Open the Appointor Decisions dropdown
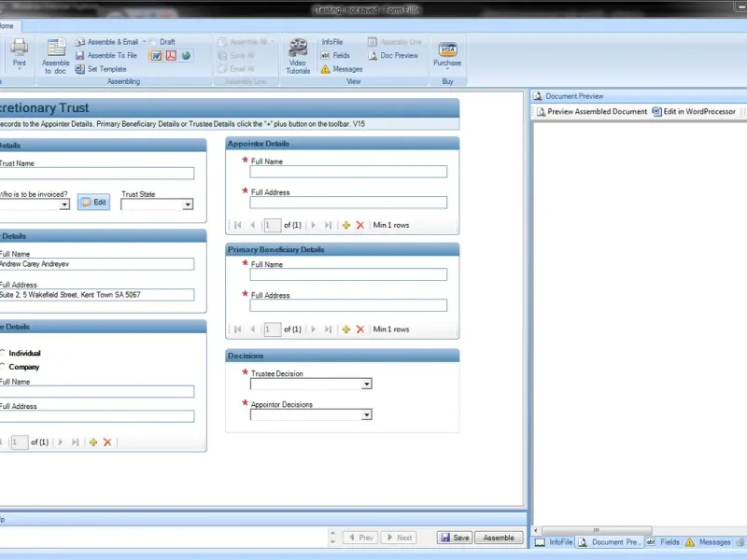Screen dimensions: 747x560 pos(366,415)
